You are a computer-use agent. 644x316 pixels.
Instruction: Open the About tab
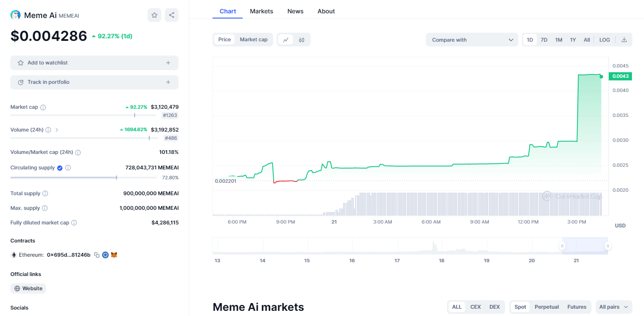[x=326, y=11]
